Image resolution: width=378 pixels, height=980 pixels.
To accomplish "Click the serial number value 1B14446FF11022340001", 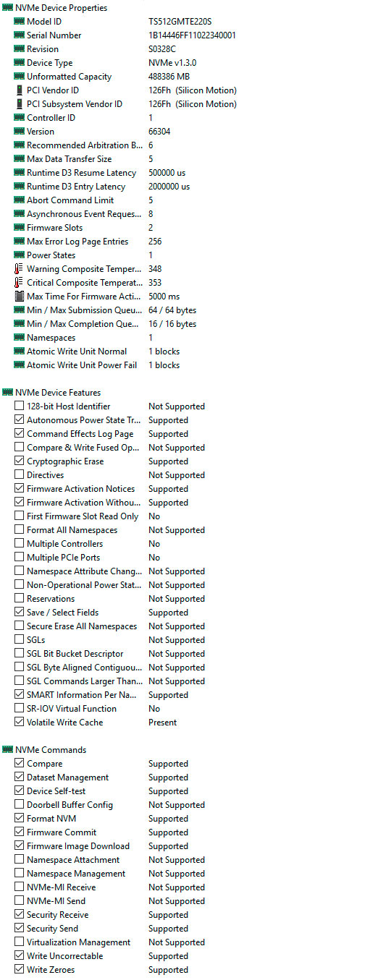I will coord(192,35).
